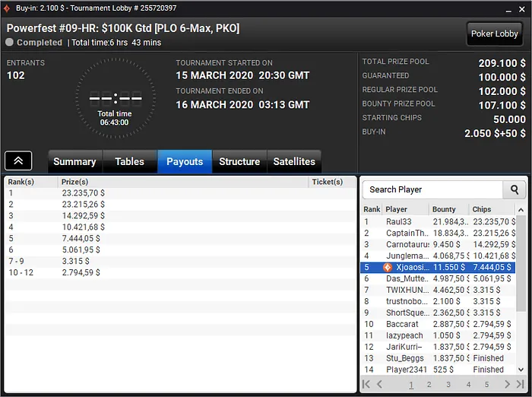
Task: Click payout row prize 5.061,95 $
Action: coord(181,250)
